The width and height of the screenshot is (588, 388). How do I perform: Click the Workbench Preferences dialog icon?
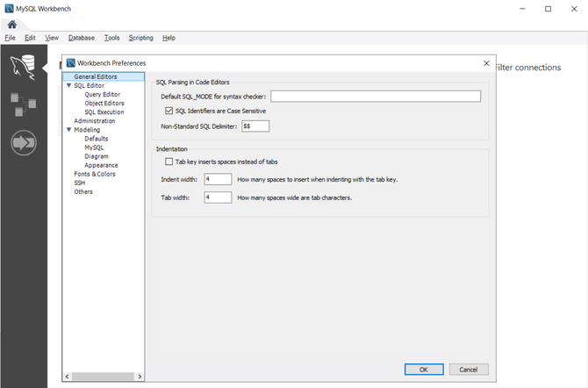point(70,63)
